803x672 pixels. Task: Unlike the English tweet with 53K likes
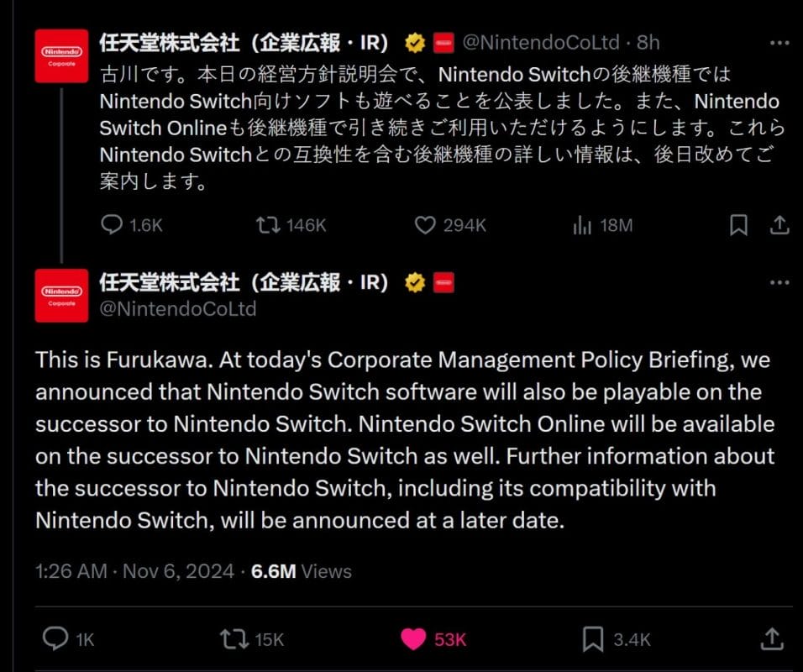pyautogui.click(x=413, y=639)
